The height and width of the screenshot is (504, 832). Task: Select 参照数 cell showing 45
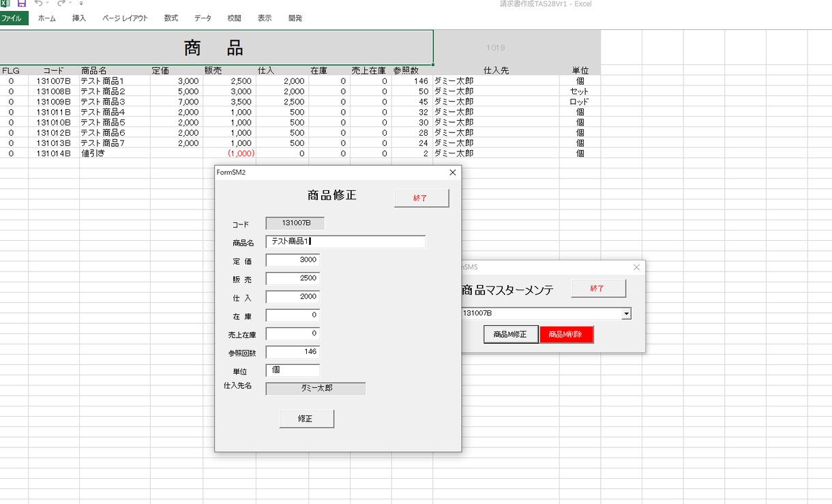412,102
